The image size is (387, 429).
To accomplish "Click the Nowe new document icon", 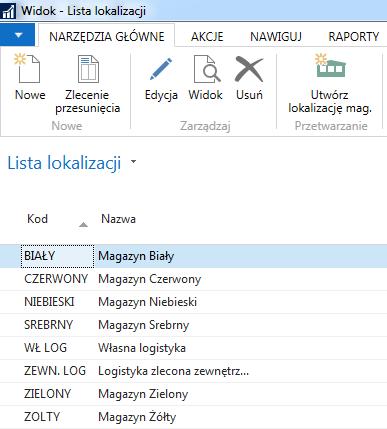I will tap(28, 68).
